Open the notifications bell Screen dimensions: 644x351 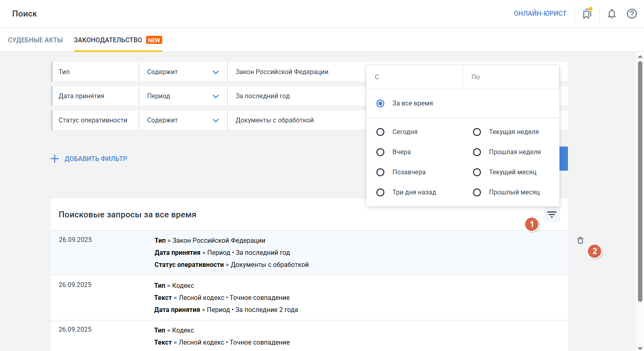tap(611, 14)
